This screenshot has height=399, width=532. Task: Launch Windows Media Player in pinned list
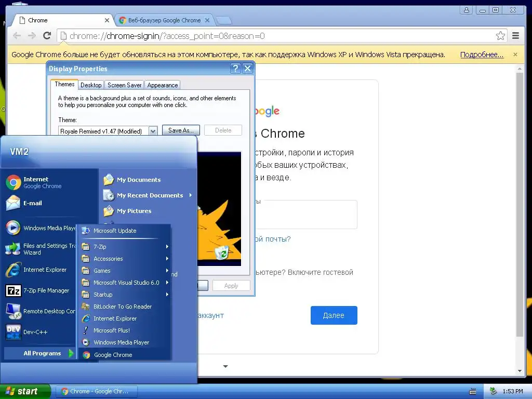(41, 228)
